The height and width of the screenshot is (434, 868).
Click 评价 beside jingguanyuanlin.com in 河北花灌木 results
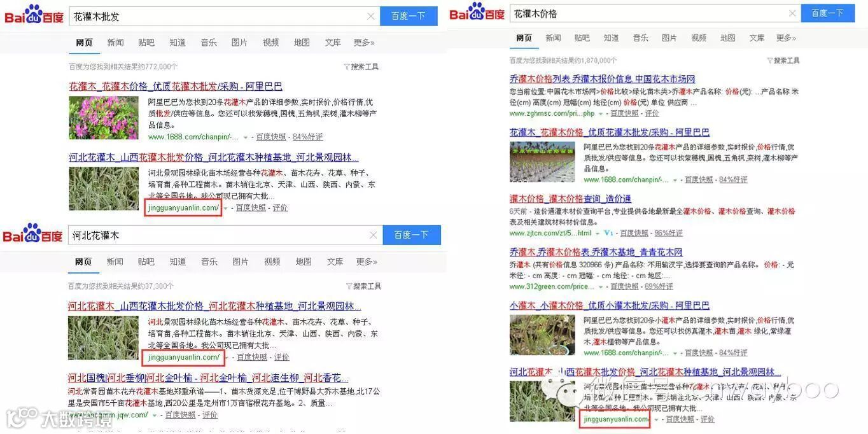click(x=281, y=358)
